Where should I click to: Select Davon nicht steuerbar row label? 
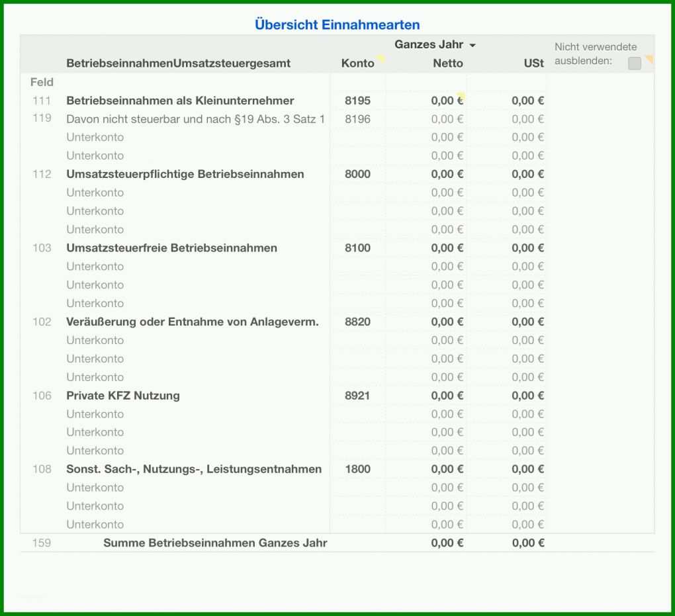195,119
